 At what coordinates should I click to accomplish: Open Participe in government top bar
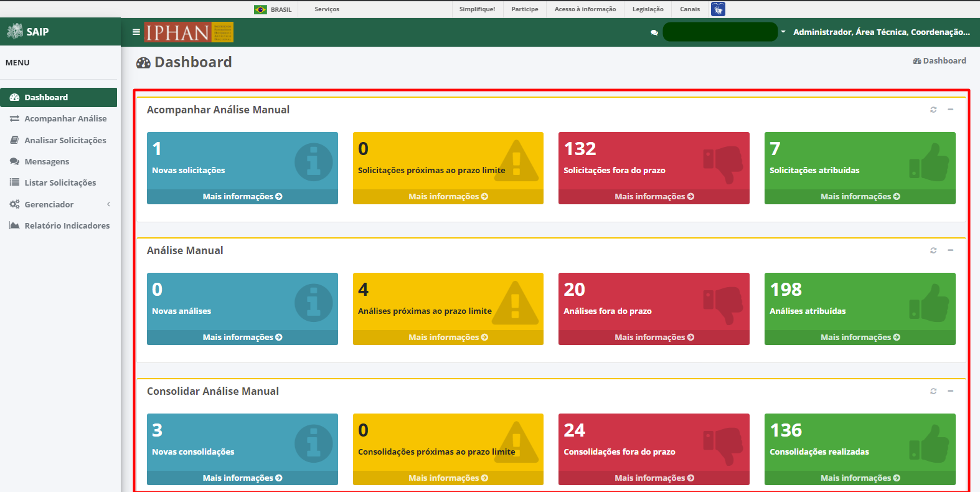(x=525, y=9)
